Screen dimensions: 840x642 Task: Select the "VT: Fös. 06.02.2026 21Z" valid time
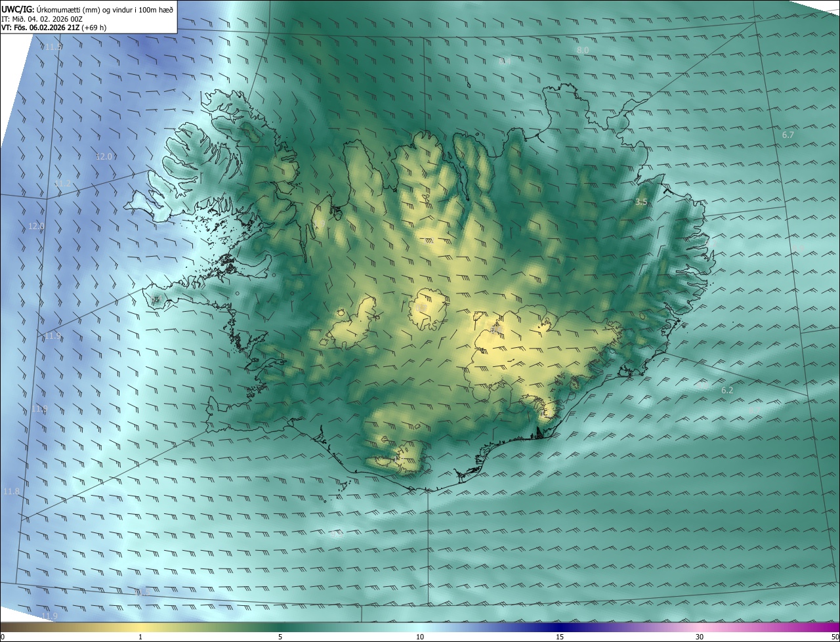click(41, 28)
